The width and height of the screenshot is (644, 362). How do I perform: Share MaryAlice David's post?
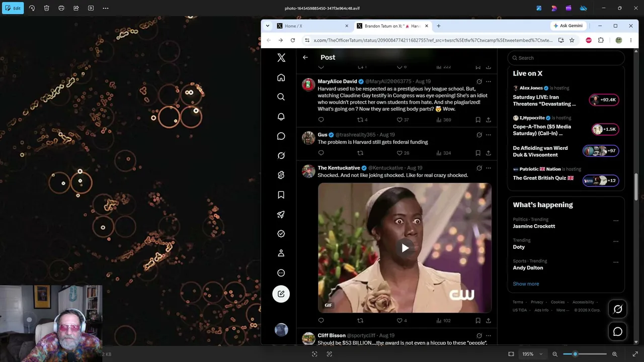click(x=488, y=120)
